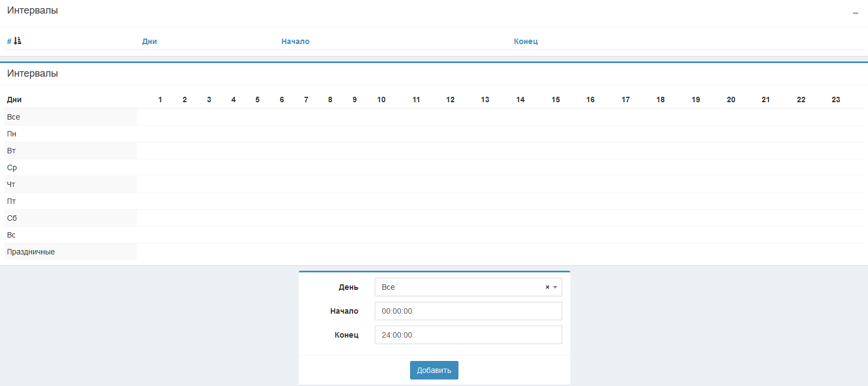
Task: Select the Ср row in days grid
Action: pos(12,167)
